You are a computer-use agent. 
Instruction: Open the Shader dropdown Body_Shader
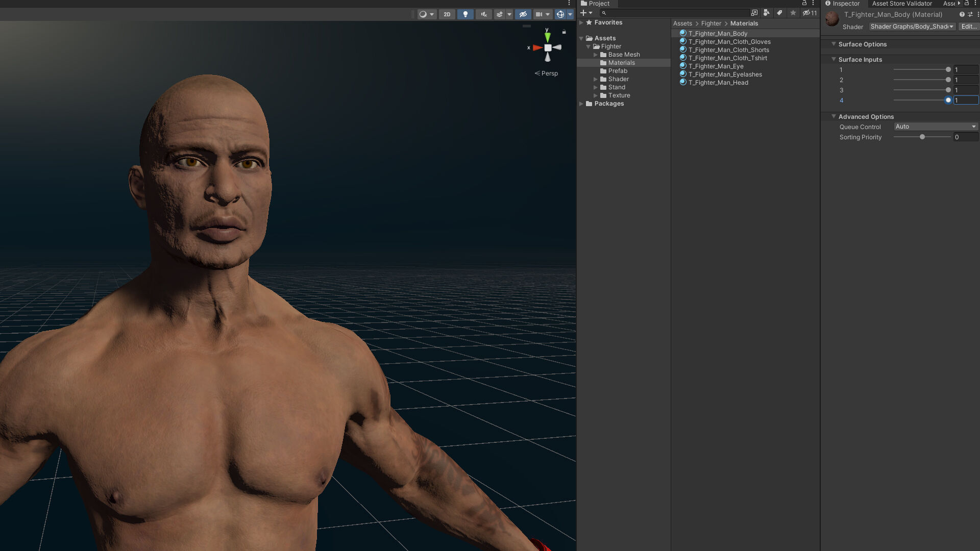coord(912,27)
